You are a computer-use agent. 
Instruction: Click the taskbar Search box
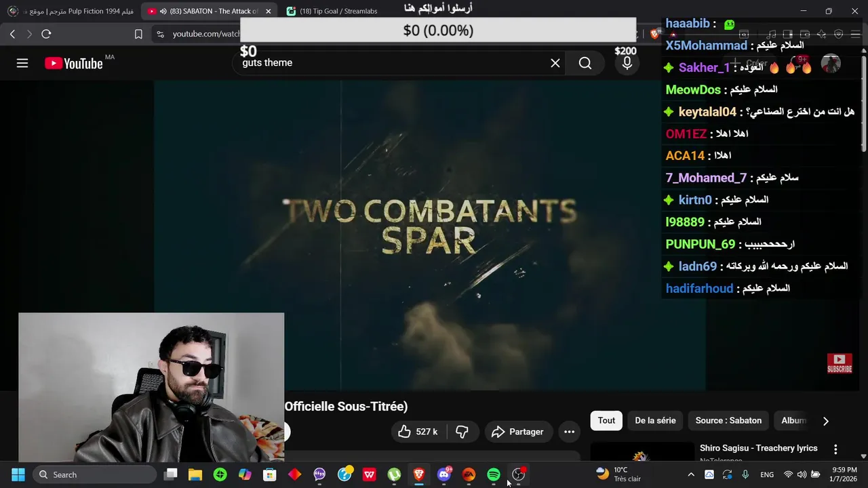95,474
